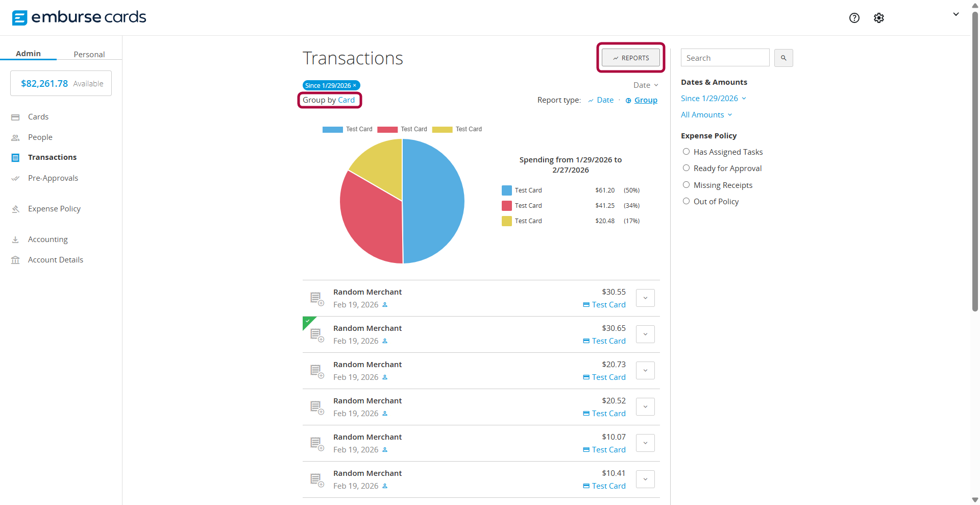Expand the $30.55 transaction dropdown
This screenshot has height=505, width=980.
[x=645, y=298]
